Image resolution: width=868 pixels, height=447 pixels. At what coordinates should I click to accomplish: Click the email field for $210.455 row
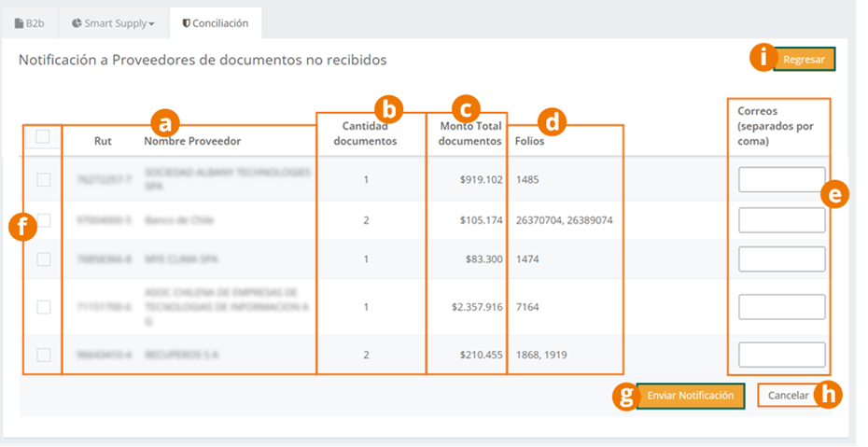pos(781,355)
